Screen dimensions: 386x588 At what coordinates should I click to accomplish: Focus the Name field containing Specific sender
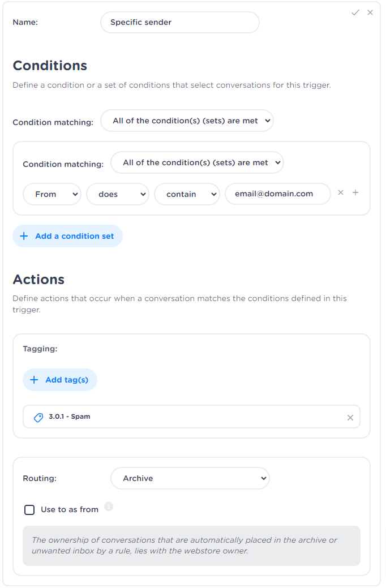coord(179,23)
